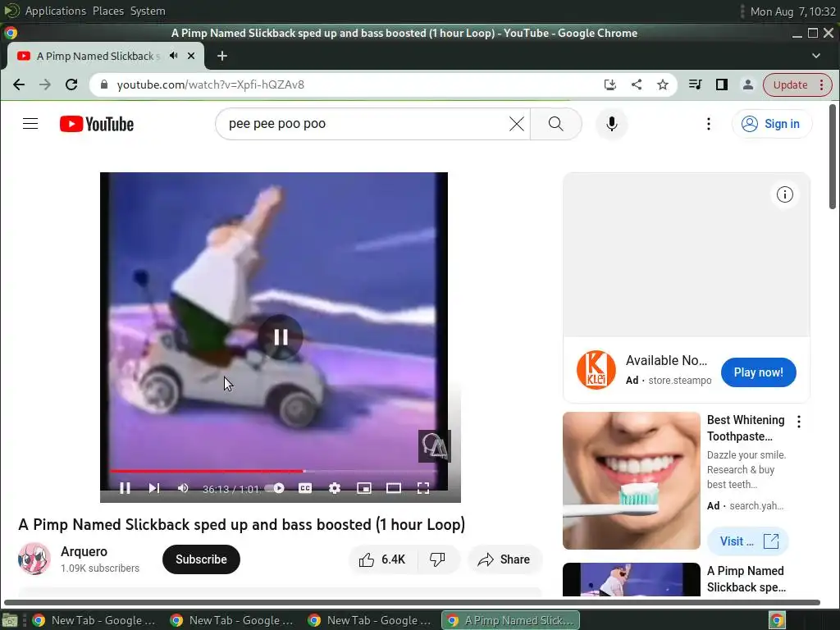Image resolution: width=840 pixels, height=630 pixels.
Task: Pause the video from the player control bar
Action: point(125,488)
